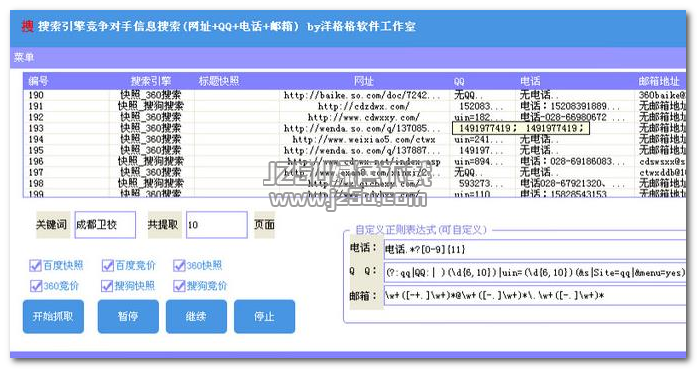Uncheck the 搜狗竞价 checkbox
The image size is (697, 369).
click(x=180, y=286)
